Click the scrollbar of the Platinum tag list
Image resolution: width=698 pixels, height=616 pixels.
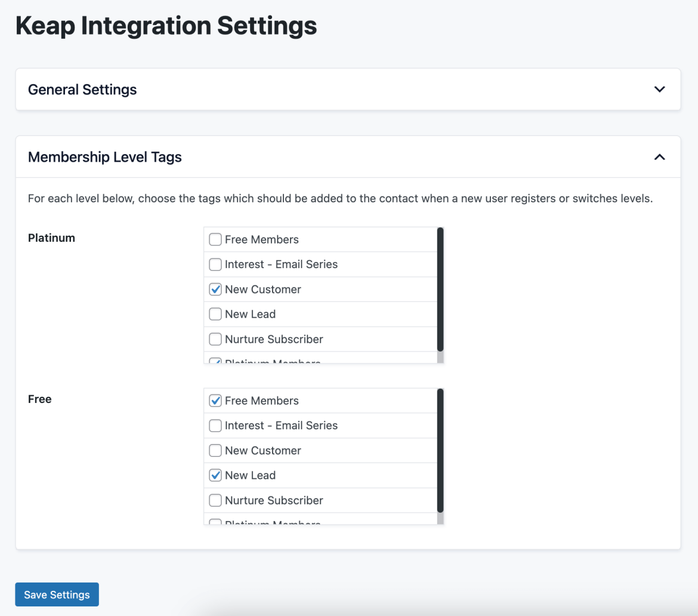440,292
